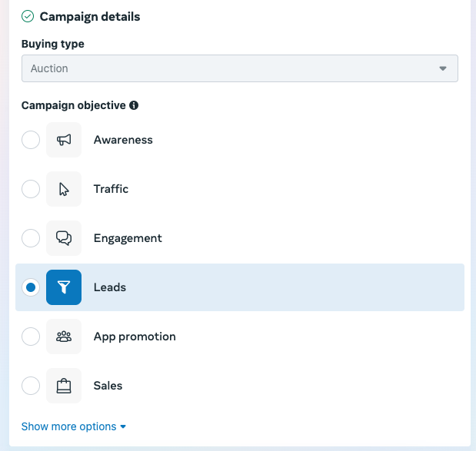Select the Engagement radio button

coord(31,238)
